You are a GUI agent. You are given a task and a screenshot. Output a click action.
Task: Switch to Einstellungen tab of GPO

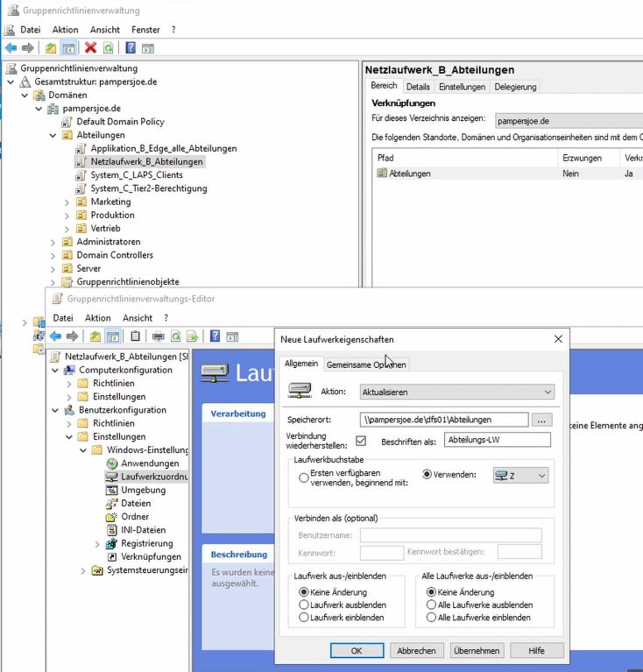click(x=463, y=87)
